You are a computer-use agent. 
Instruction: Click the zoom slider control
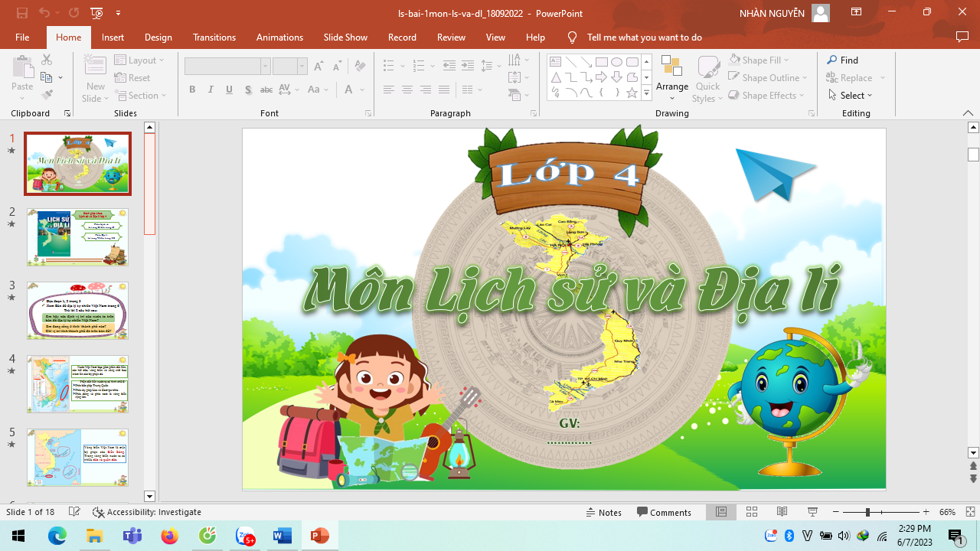[867, 512]
